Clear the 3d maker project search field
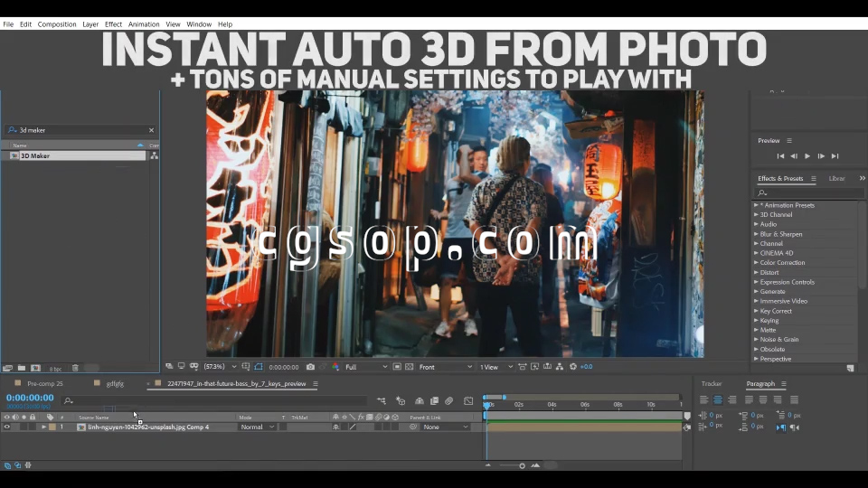This screenshot has height=488, width=868. [x=151, y=130]
